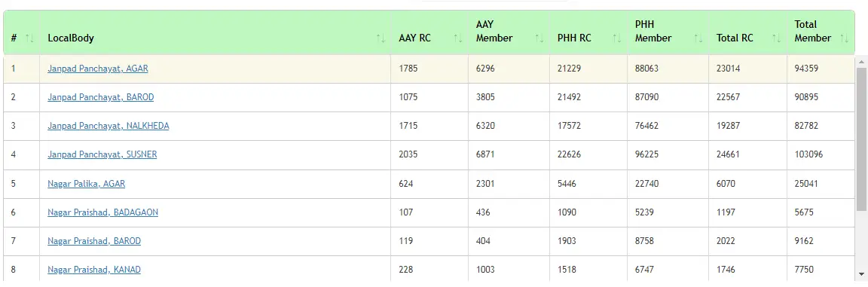The height and width of the screenshot is (287, 868).
Task: Open Janpad Panchayat, BAROD link
Action: (x=101, y=97)
